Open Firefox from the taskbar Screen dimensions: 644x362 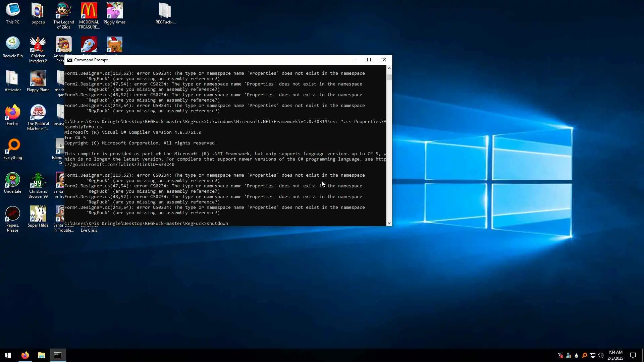click(25, 355)
